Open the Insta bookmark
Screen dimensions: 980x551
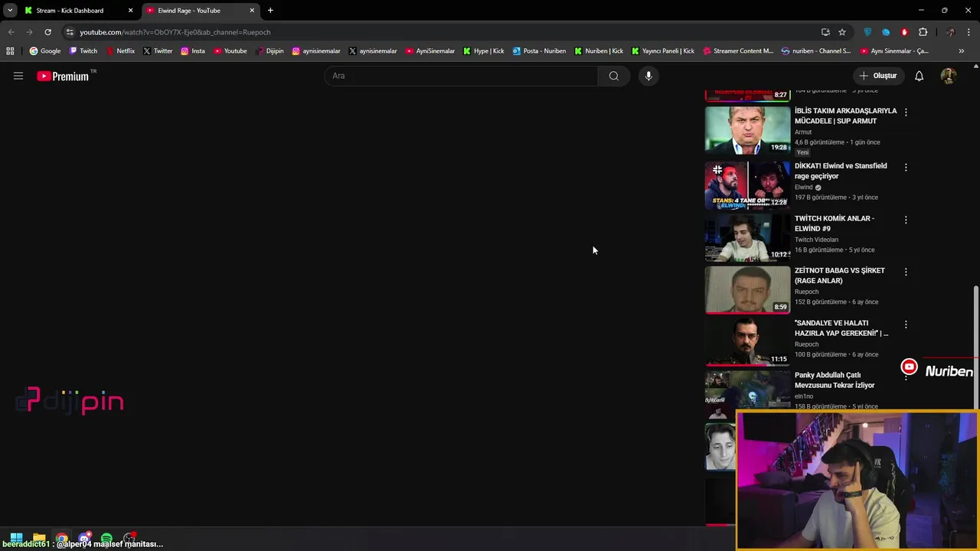[x=193, y=51]
